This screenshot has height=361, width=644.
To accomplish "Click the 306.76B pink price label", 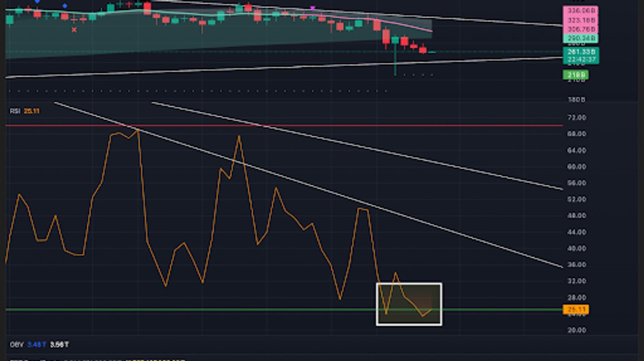I will (x=580, y=29).
